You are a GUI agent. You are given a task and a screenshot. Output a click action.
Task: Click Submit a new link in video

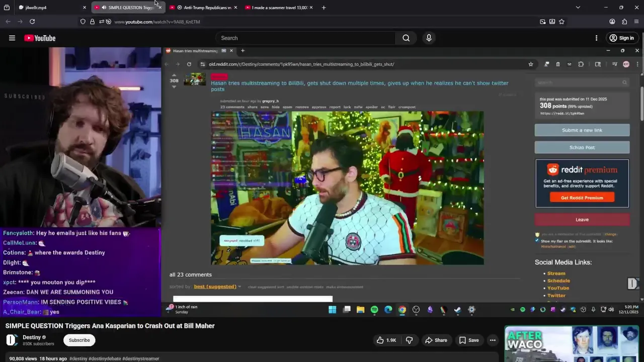[x=582, y=130]
